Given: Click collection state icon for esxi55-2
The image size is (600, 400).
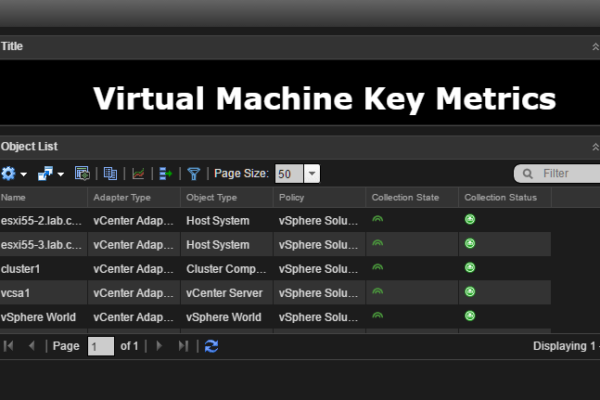Looking at the screenshot, I should click(x=378, y=219).
